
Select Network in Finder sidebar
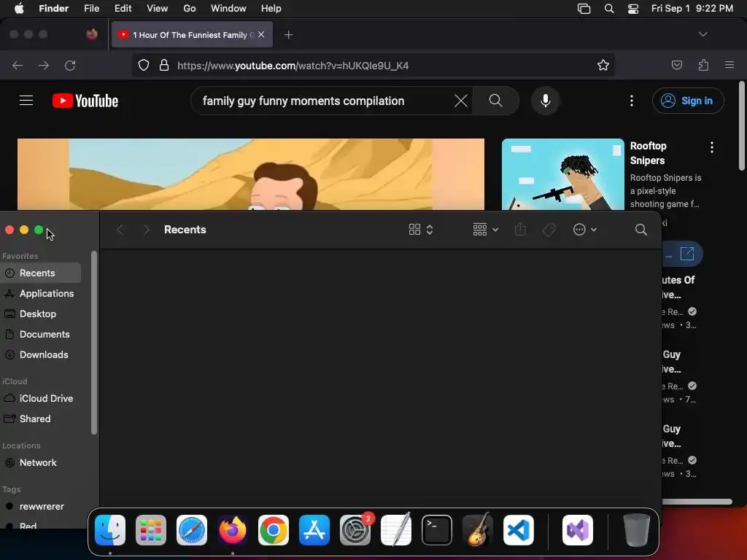tap(41, 463)
